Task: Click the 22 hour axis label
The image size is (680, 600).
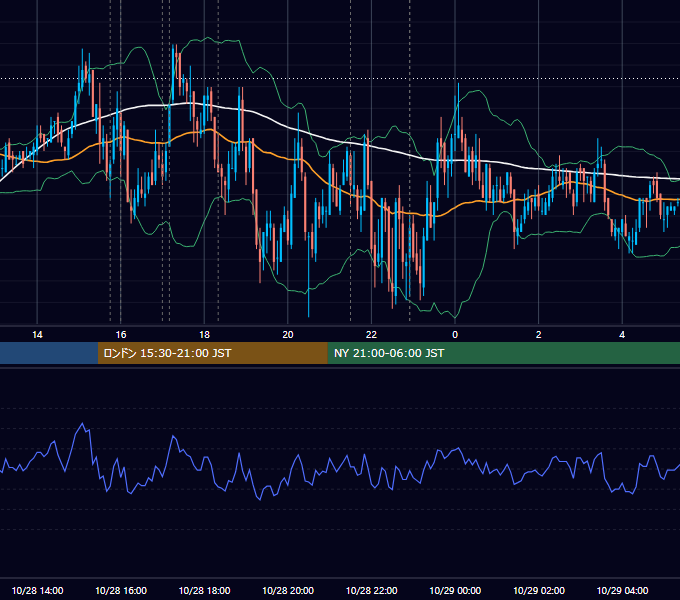Action: (x=371, y=335)
